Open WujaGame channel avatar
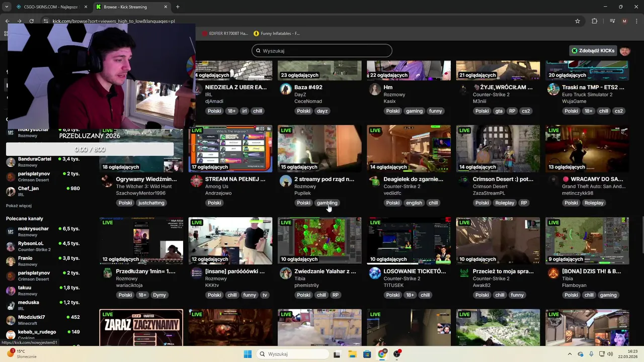The image size is (644, 362). tap(553, 89)
